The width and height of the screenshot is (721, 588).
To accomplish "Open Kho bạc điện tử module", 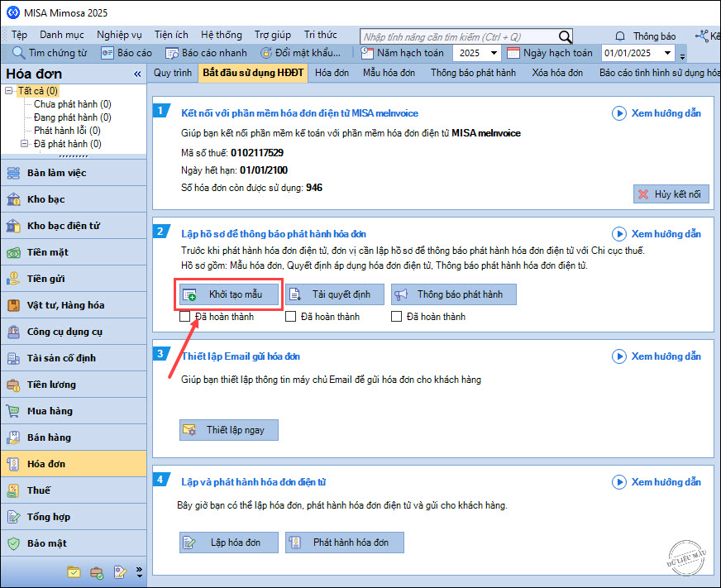I will [x=74, y=226].
